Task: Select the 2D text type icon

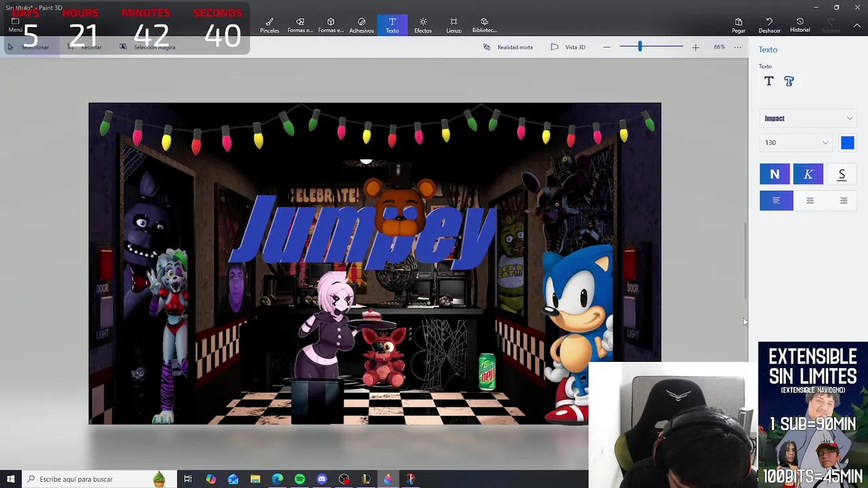Action: click(768, 81)
